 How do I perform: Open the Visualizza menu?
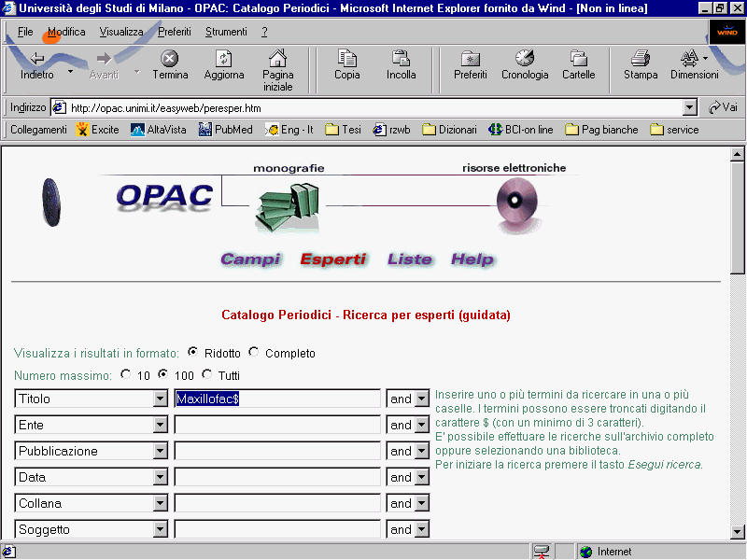(x=121, y=32)
